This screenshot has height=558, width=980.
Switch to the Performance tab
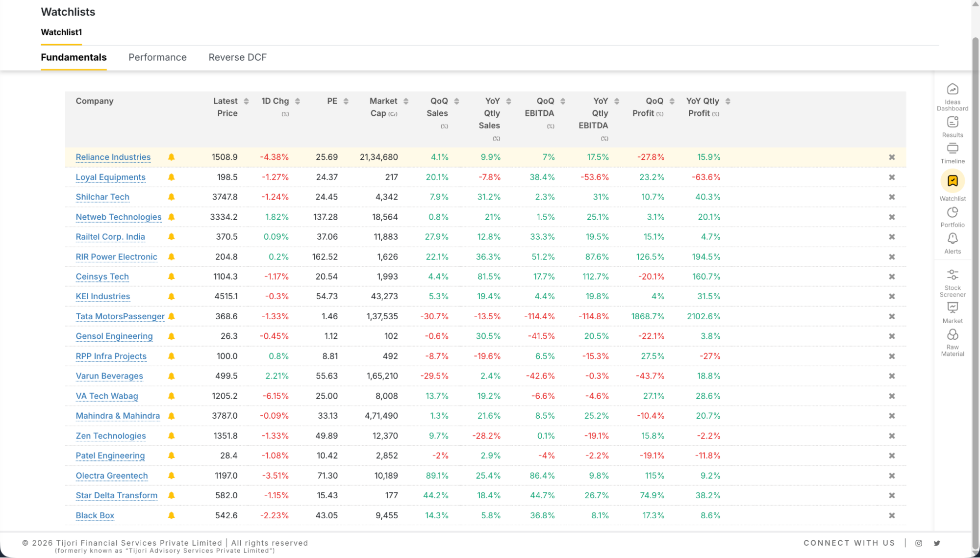pos(157,57)
